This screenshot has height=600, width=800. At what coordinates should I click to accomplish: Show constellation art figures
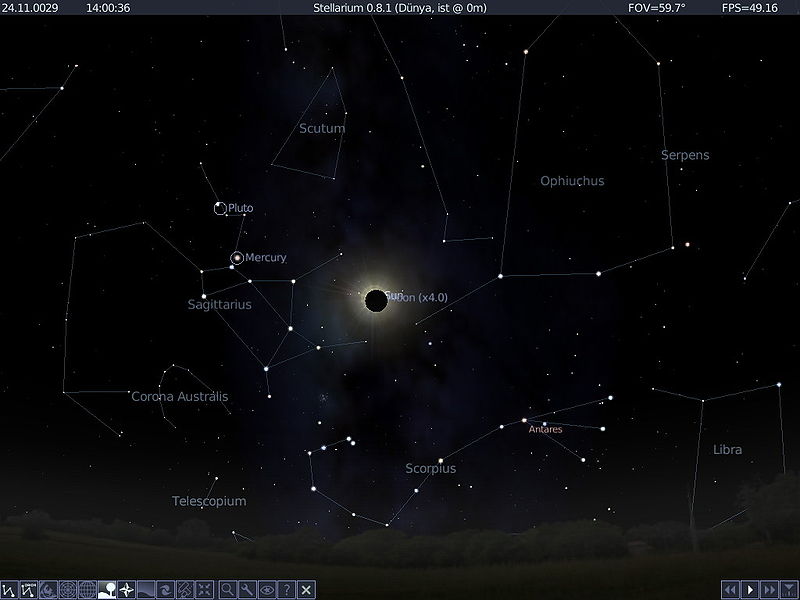pos(48,590)
